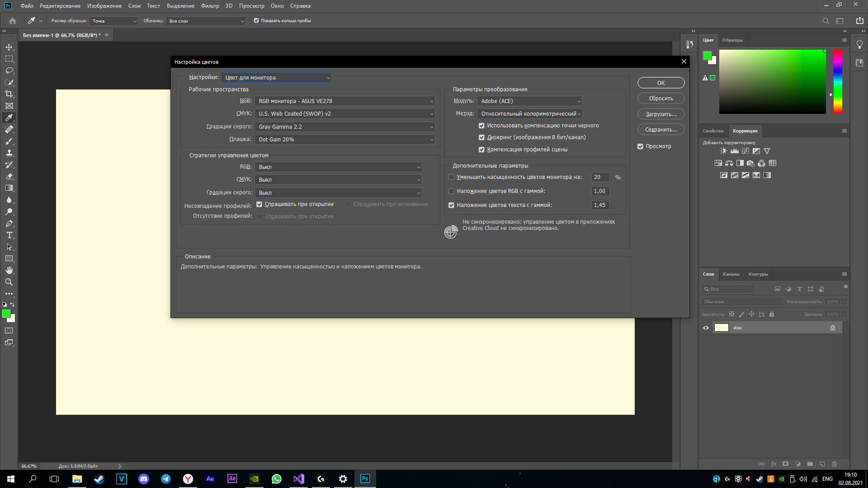Click the OK button
Screen dimensions: 868x488
[x=661, y=83]
